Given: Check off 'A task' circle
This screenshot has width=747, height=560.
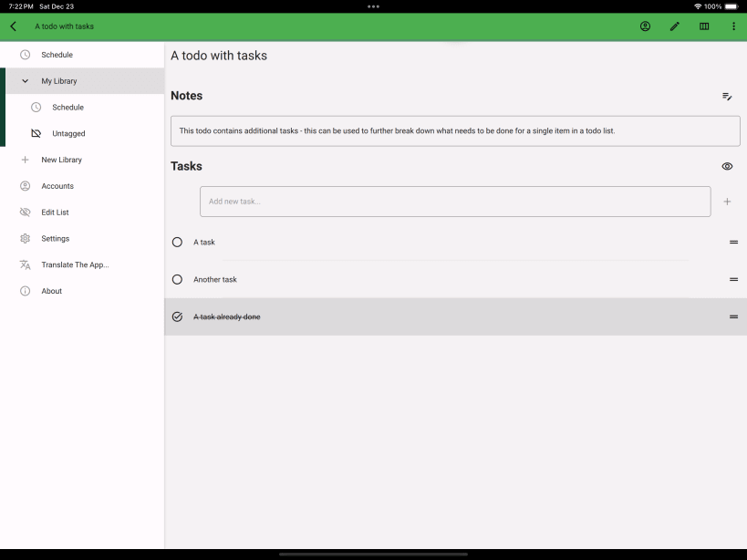Looking at the screenshot, I should [x=177, y=243].
